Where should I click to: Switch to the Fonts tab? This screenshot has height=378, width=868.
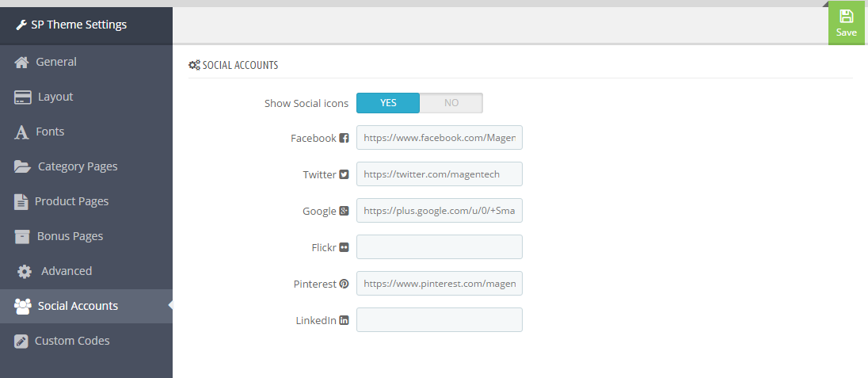click(x=86, y=132)
